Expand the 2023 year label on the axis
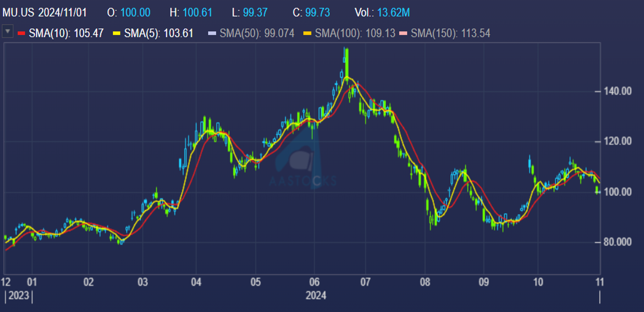 point(19,296)
